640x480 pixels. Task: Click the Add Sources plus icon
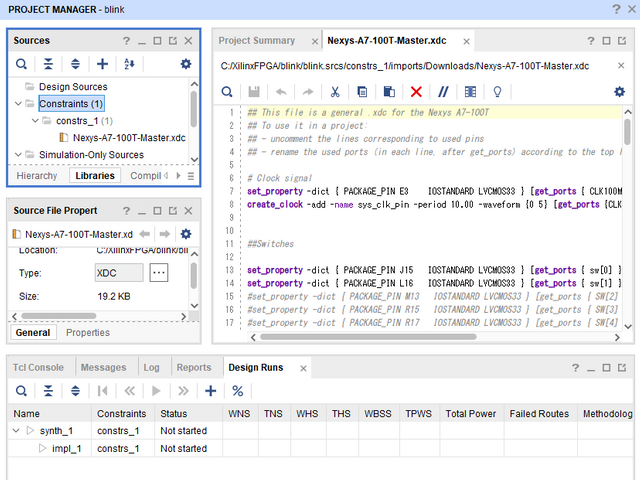(x=102, y=64)
